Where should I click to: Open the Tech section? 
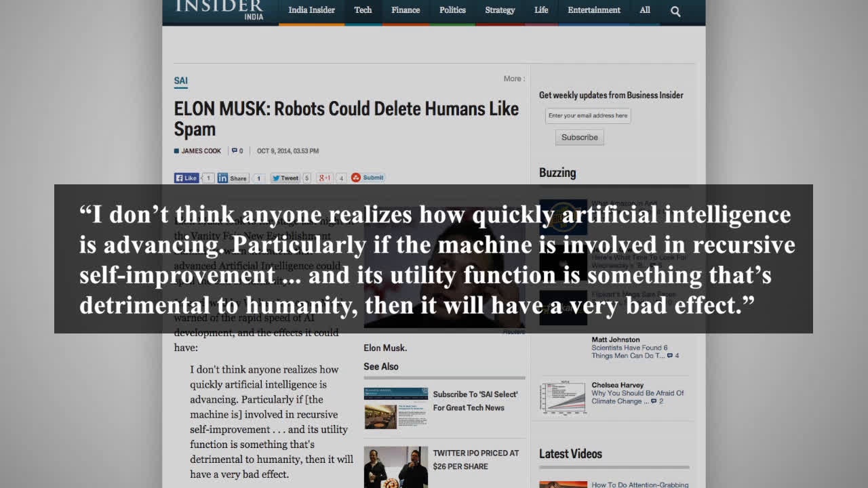click(x=363, y=10)
